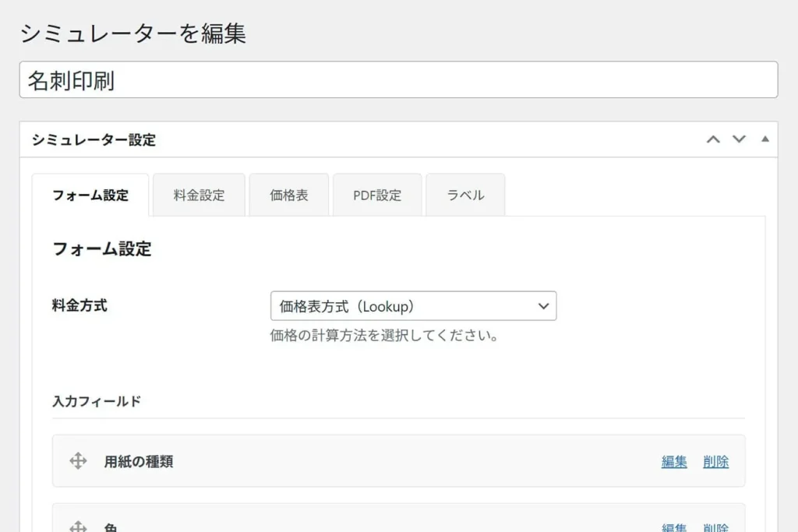798x532 pixels.
Task: Click the up arrow on シミュレーター設定 panel
Action: pos(712,139)
